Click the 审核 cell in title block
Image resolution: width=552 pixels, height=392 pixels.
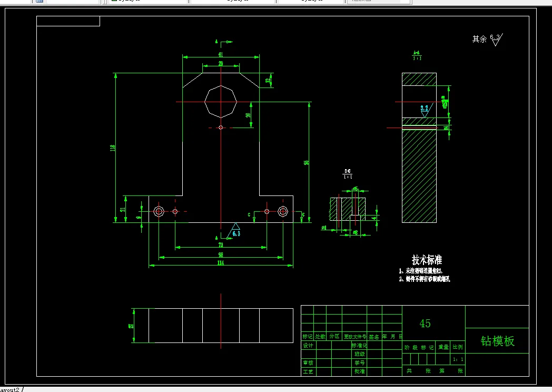(308, 362)
